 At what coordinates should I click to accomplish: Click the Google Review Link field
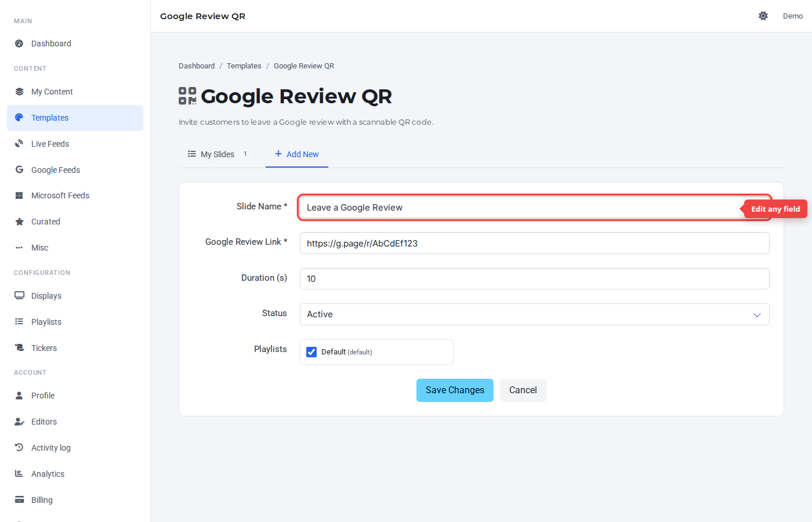click(x=534, y=243)
